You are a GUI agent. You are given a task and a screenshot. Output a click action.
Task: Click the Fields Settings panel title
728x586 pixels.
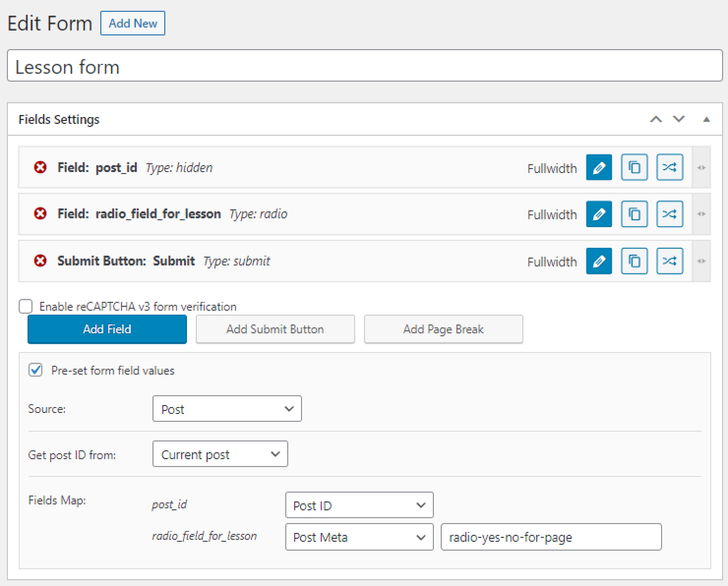coord(59,119)
